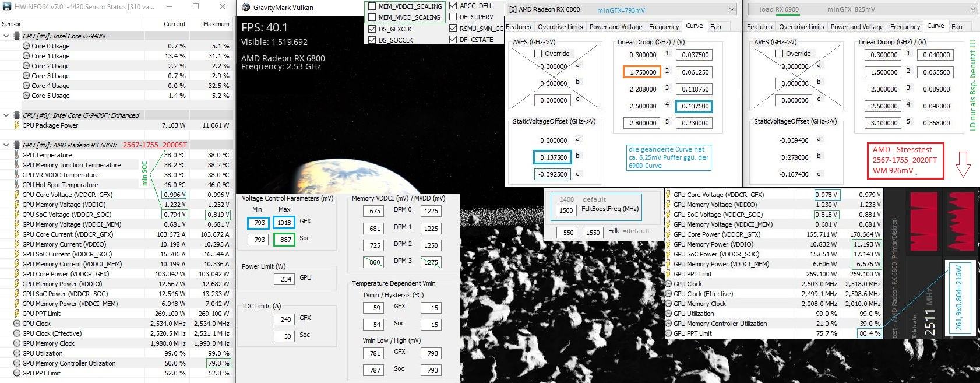
Task: Uncheck the DS_SOCCLK checkbox
Action: tap(372, 40)
